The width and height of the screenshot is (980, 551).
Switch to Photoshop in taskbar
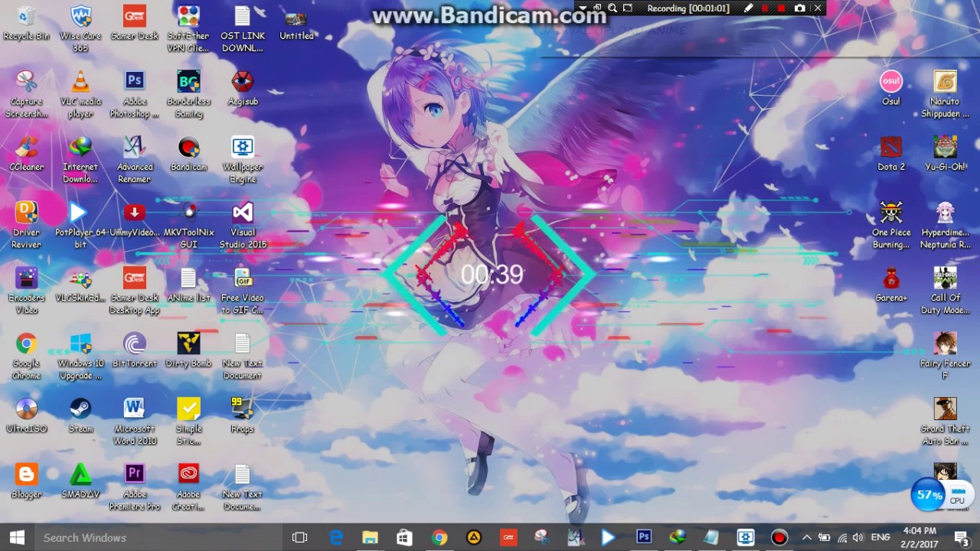click(644, 537)
